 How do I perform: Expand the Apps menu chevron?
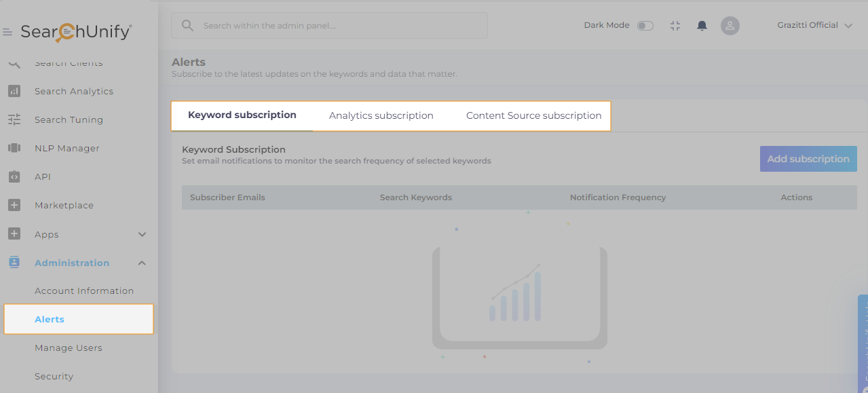[x=142, y=234]
